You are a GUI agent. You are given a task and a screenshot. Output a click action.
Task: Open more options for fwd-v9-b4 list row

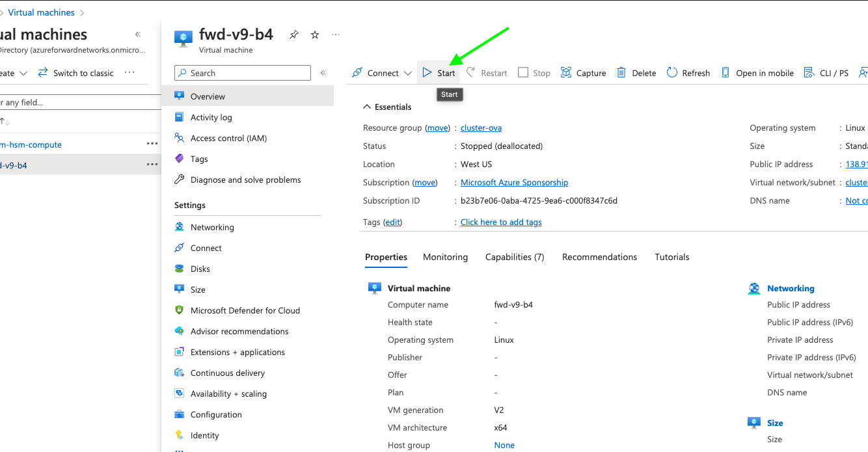tap(152, 165)
